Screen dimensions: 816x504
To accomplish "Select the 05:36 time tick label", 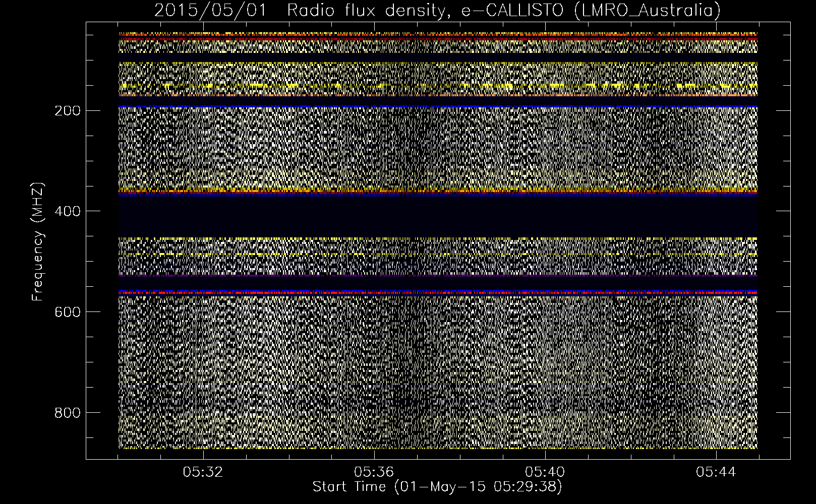I will tap(374, 472).
